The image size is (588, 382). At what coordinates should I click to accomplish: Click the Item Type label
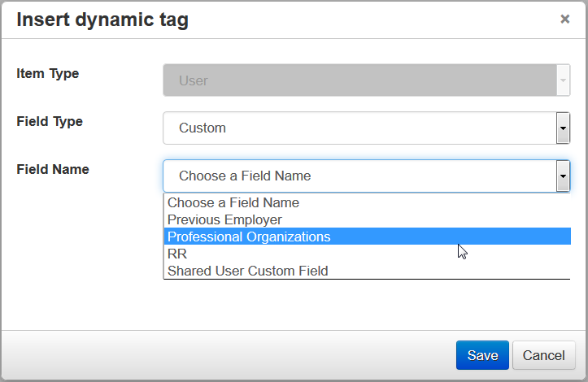[x=48, y=73]
